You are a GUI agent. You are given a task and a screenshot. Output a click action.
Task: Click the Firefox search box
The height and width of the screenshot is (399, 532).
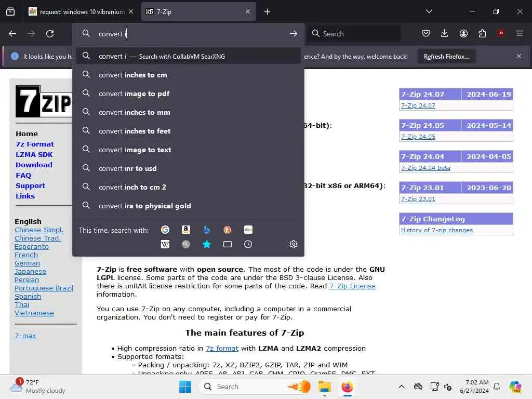354,34
